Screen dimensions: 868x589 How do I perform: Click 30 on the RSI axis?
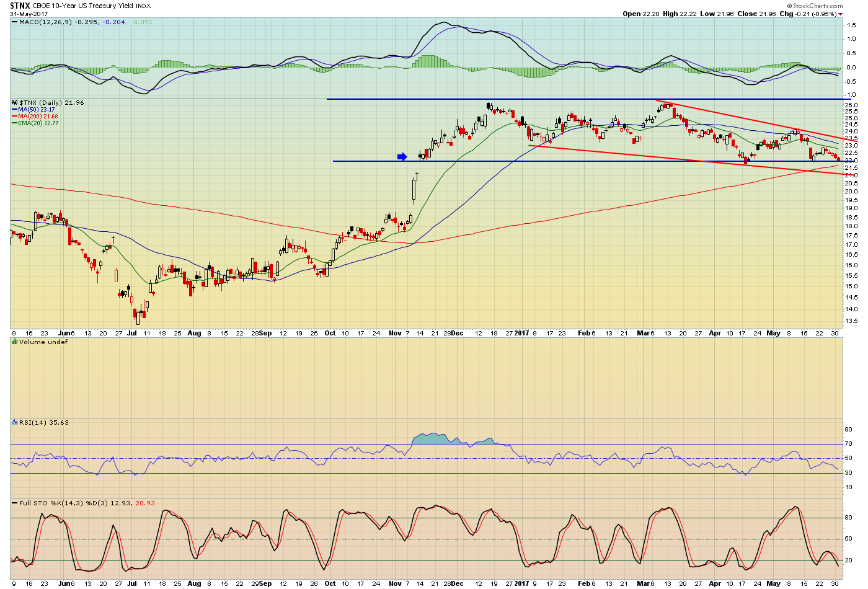coord(848,473)
